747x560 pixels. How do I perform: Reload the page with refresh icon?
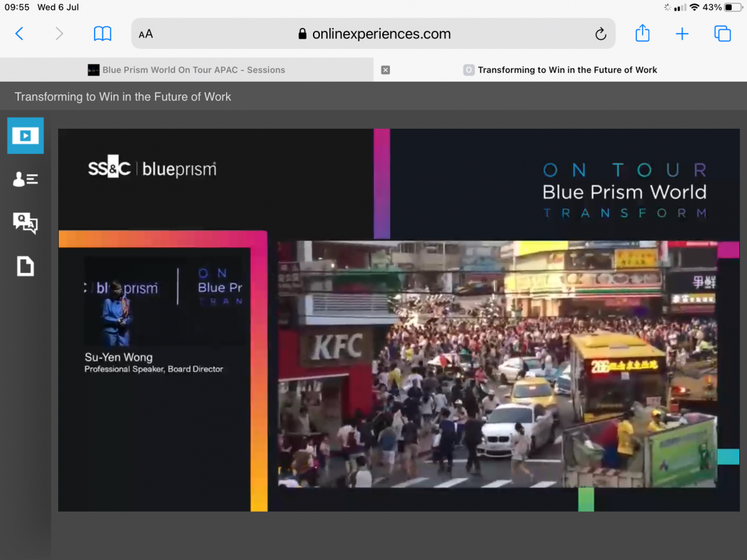point(601,34)
